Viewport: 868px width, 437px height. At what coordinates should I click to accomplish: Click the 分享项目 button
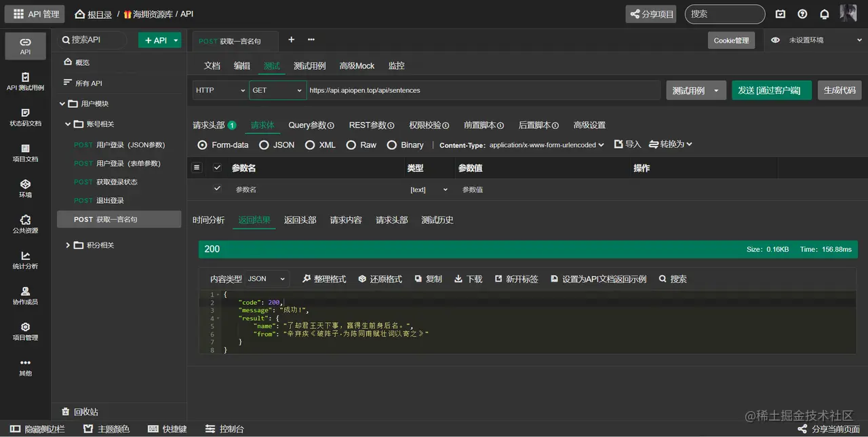tap(651, 14)
